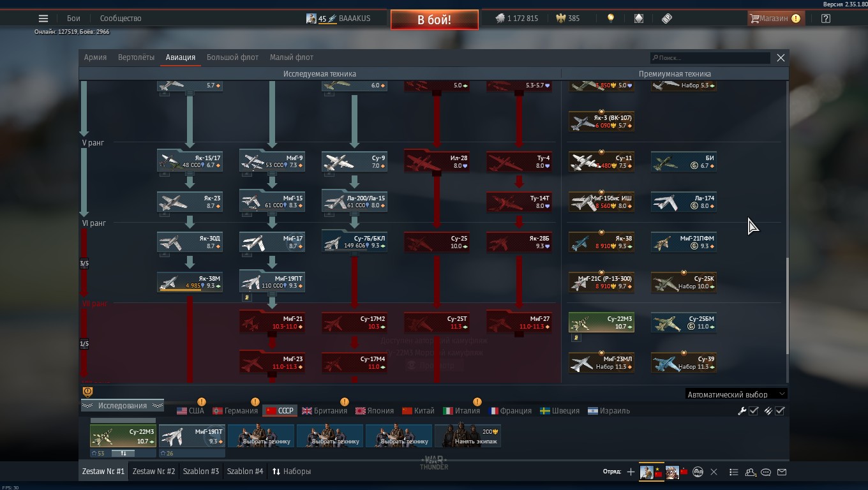Select the Япония nation
Screen dimensions: 868x490
tap(375, 411)
